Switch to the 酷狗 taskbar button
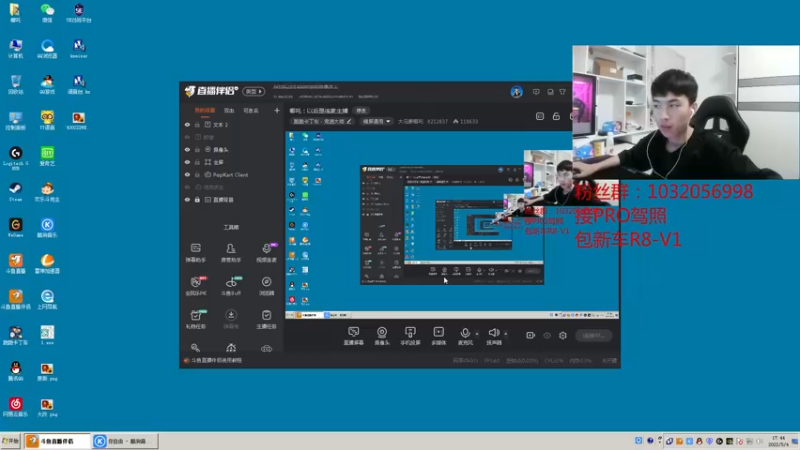Image resolution: width=800 pixels, height=450 pixels. tap(126, 441)
